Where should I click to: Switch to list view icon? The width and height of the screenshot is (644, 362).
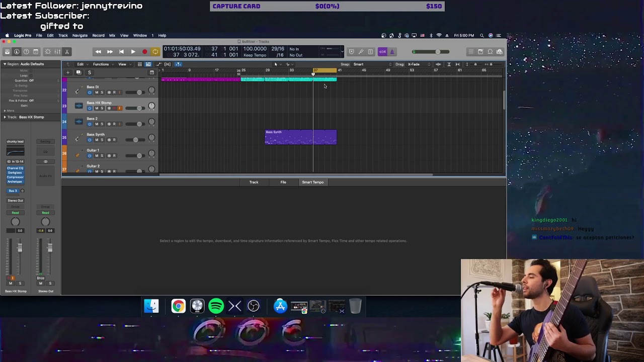(x=148, y=64)
